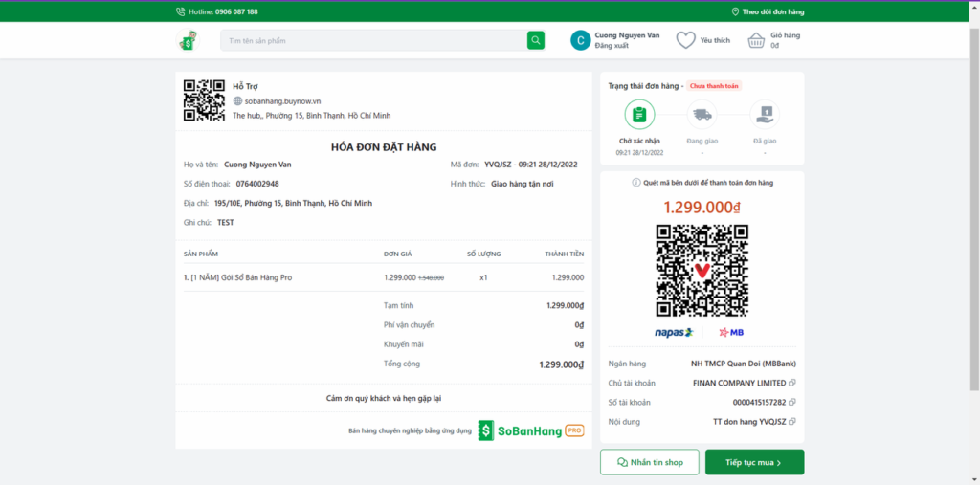Click the orange 1.299.000₫ payment amount

coord(702,208)
